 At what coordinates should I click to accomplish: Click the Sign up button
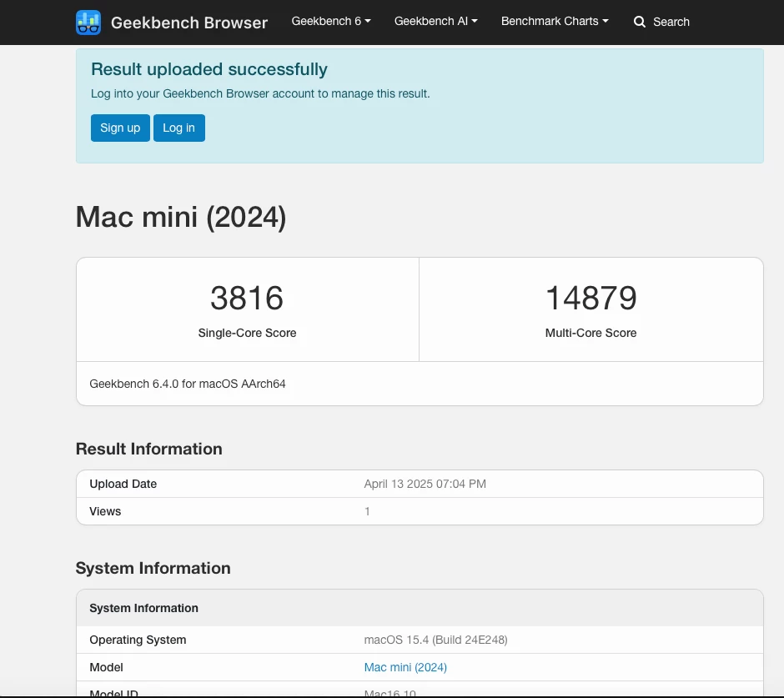tap(120, 128)
